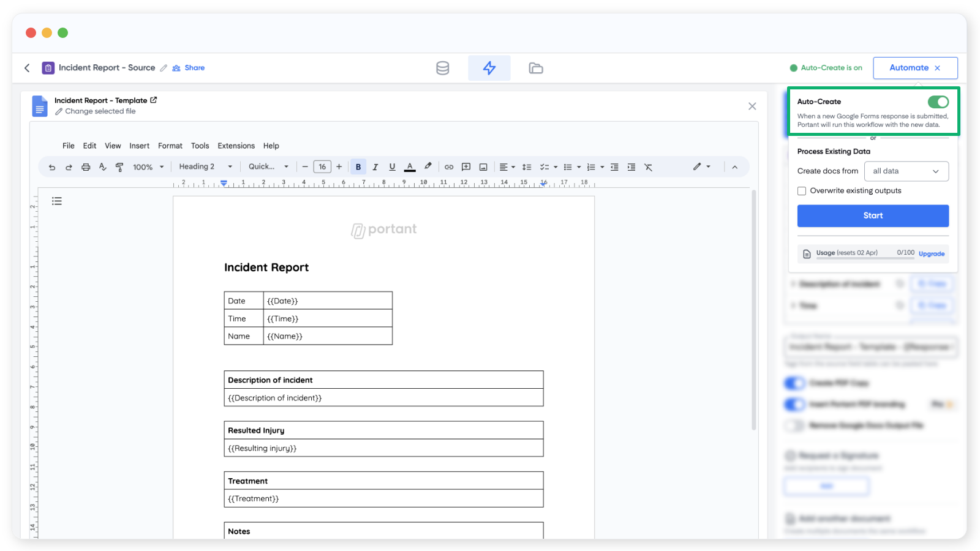Turn off the Auto-Create toggle

pyautogui.click(x=937, y=102)
